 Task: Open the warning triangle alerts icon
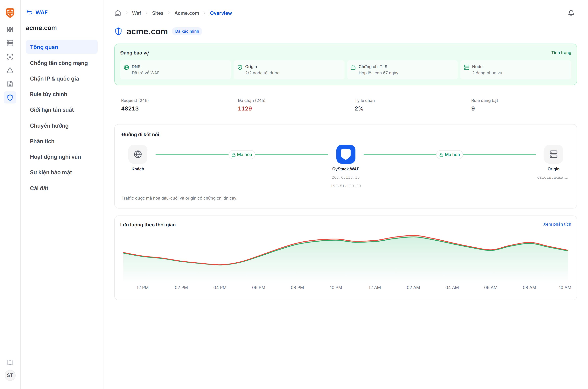click(x=10, y=70)
